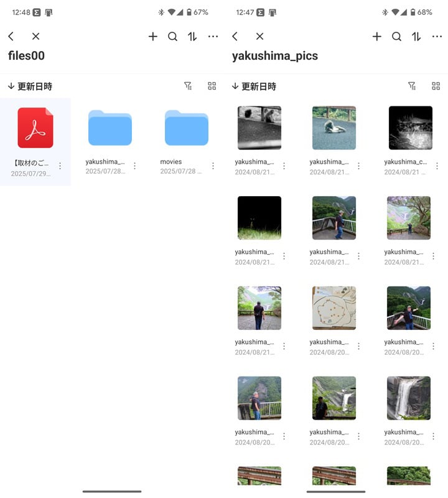Open options for the yakushima_ folder
Image resolution: width=448 pixels, height=498 pixels.
point(134,166)
